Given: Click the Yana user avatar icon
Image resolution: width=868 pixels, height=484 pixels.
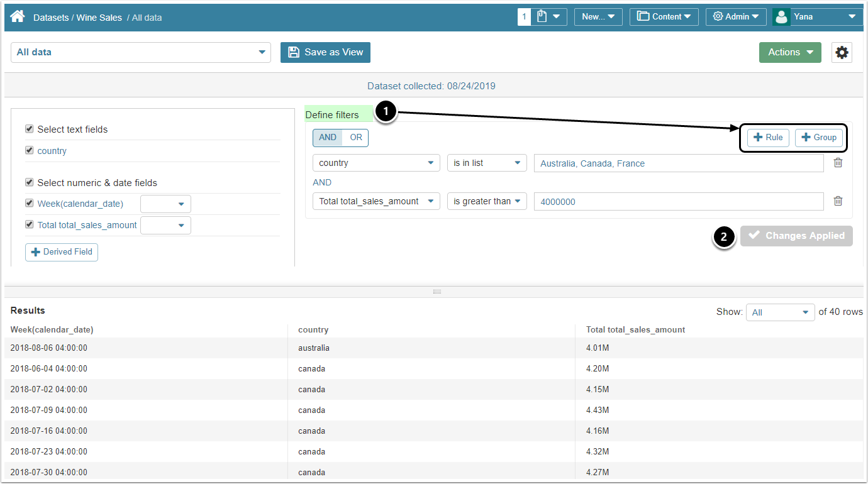Looking at the screenshot, I should click(781, 17).
